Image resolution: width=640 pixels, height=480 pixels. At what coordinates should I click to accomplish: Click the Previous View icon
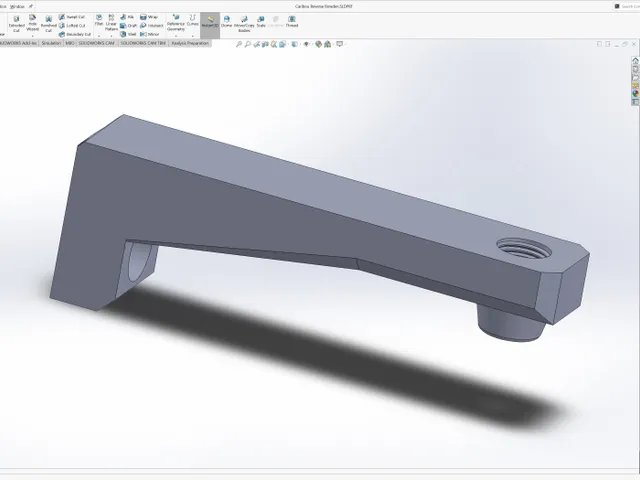coord(256,44)
